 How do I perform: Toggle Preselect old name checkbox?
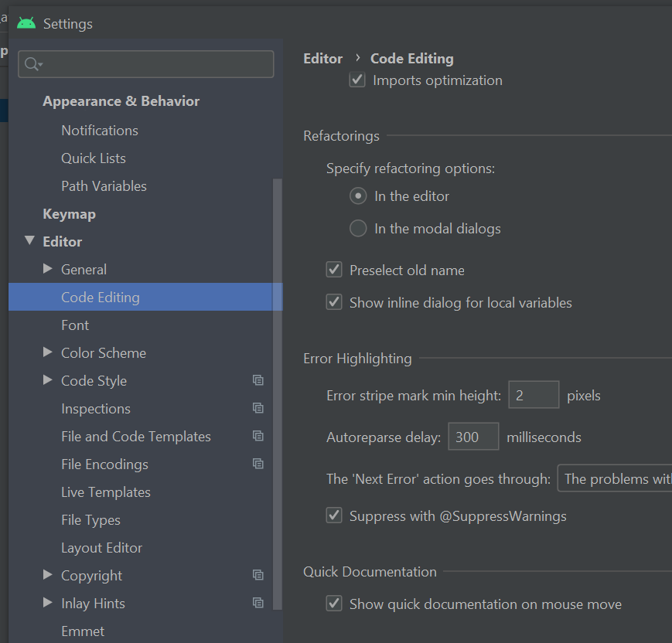pyautogui.click(x=334, y=270)
